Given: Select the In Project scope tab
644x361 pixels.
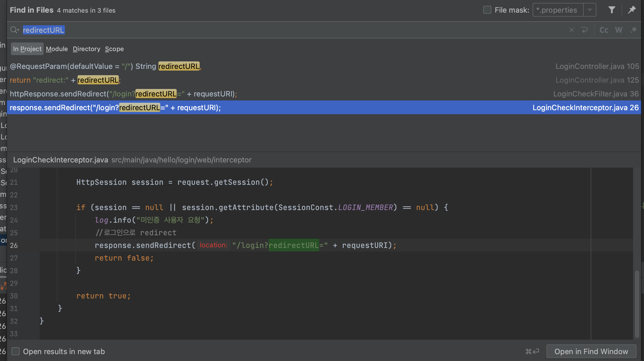Looking at the screenshot, I should 27,49.
